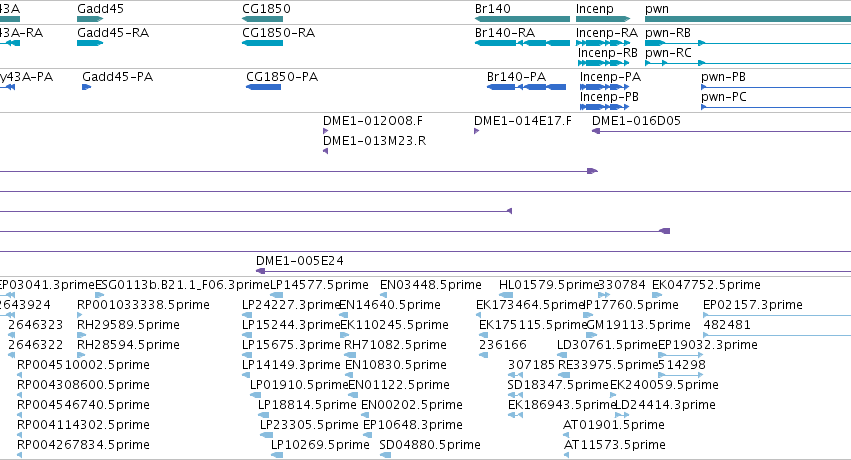Select the CG1850-PA protein glyph
Image resolution: width=851 pixels, height=460 pixels.
263,87
